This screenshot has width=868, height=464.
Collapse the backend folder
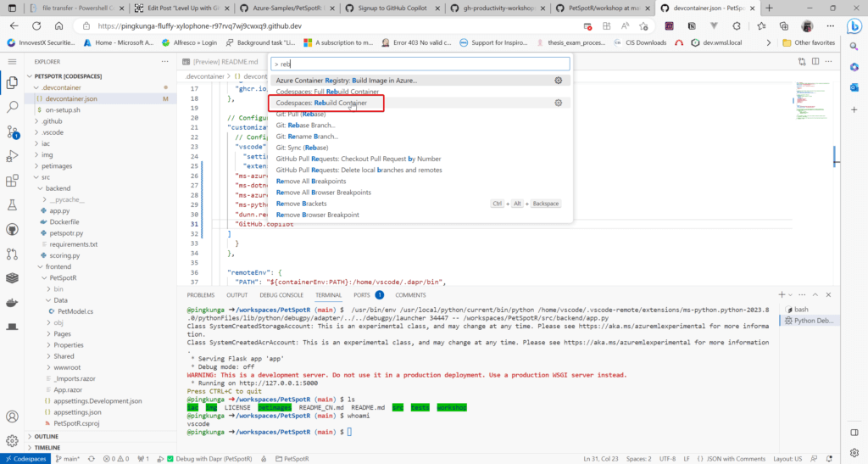click(x=58, y=188)
